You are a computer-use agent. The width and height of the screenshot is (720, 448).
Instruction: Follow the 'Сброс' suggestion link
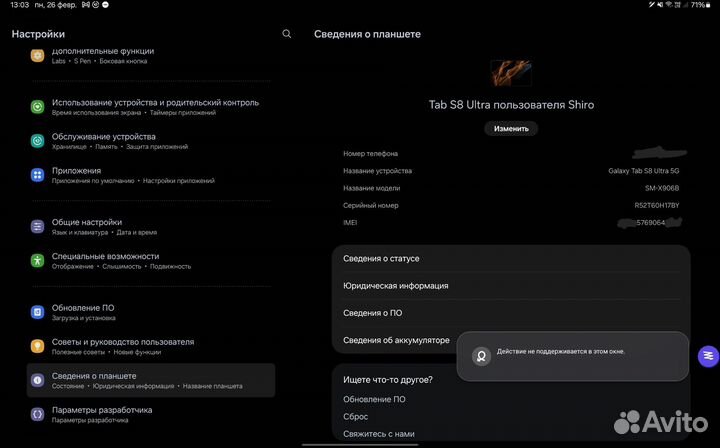click(356, 417)
